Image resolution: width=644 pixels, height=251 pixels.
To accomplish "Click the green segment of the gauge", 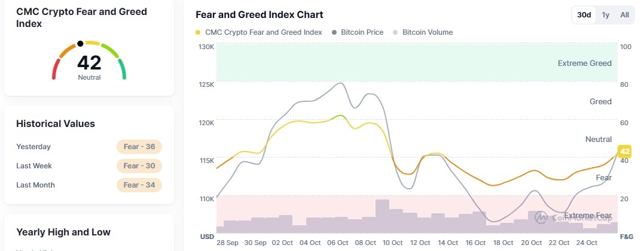I will pyautogui.click(x=123, y=69).
